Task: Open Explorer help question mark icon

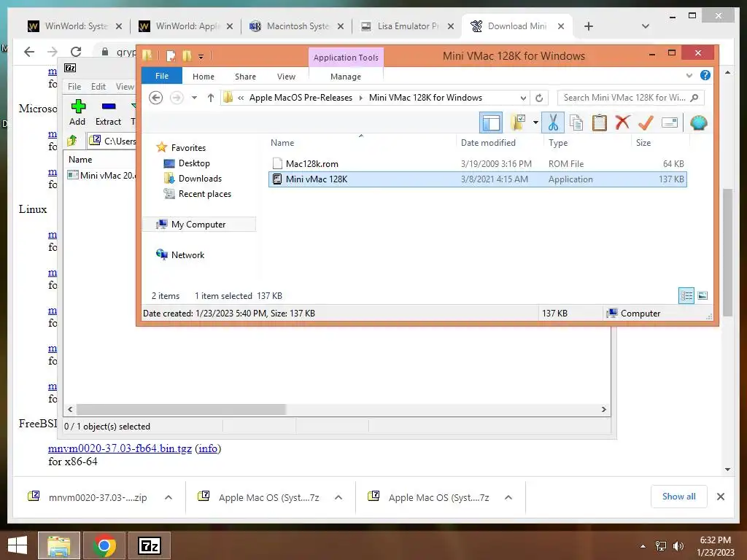Action: click(705, 75)
